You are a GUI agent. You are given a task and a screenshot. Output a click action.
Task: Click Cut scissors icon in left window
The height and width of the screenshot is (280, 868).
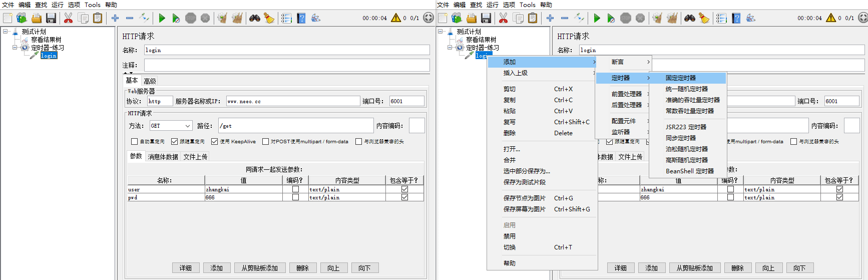pyautogui.click(x=69, y=18)
